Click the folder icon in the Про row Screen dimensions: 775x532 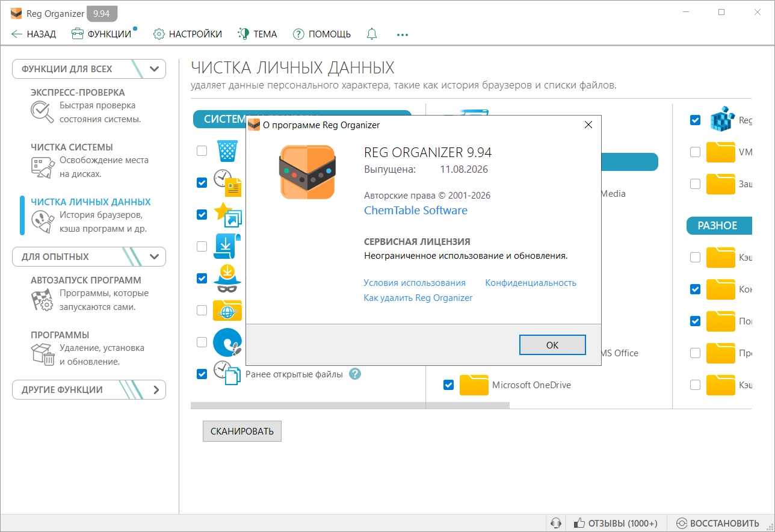pos(721,353)
